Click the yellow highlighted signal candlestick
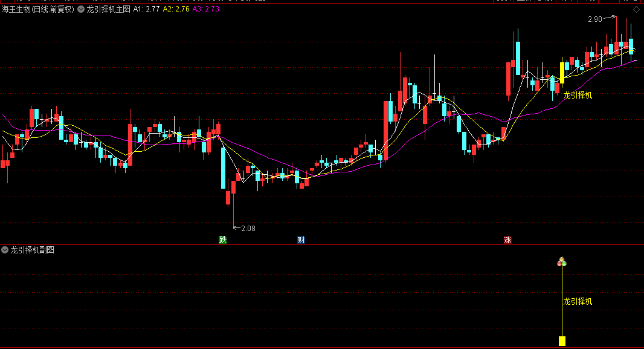The width and height of the screenshot is (644, 349). point(562,73)
